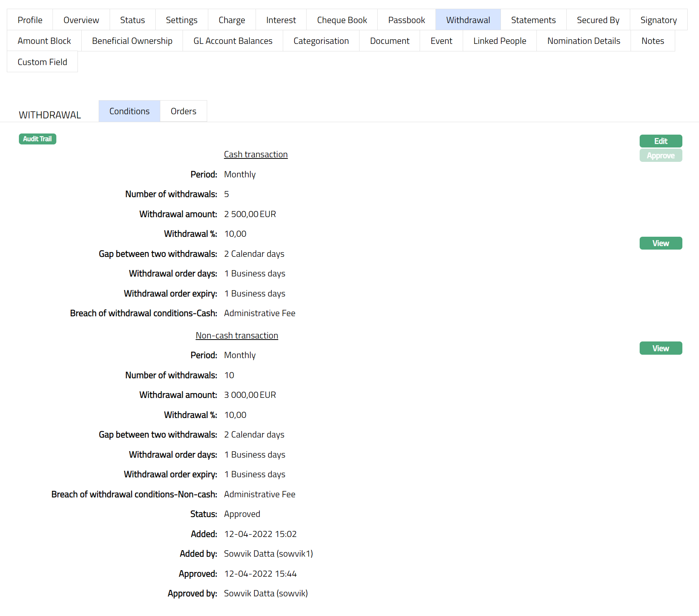The image size is (699, 616).
Task: Click View button beside Cash transaction section
Action: [660, 243]
